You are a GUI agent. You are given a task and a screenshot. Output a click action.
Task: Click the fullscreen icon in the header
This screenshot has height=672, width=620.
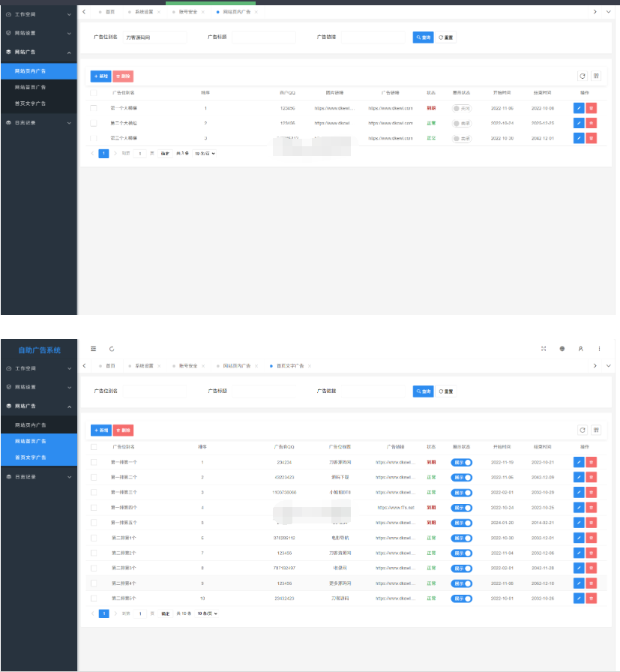pyautogui.click(x=544, y=349)
